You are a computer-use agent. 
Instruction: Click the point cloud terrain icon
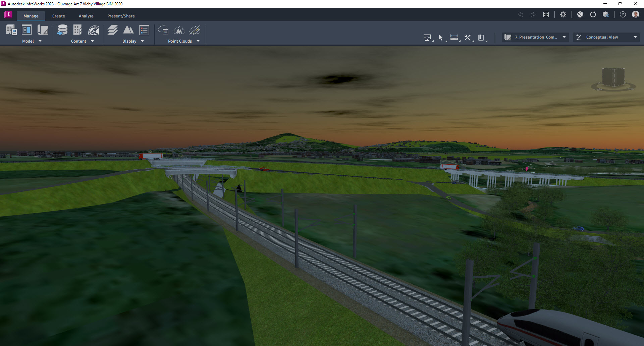coord(179,30)
